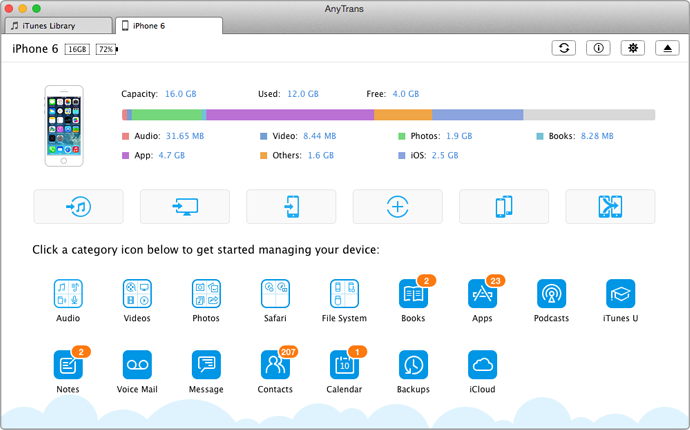Open the iTunes U category

[x=620, y=294]
